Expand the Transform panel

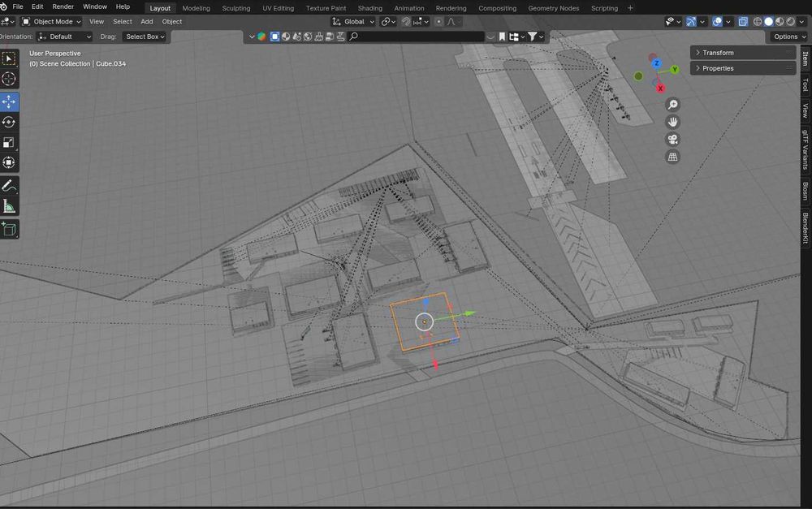743,53
